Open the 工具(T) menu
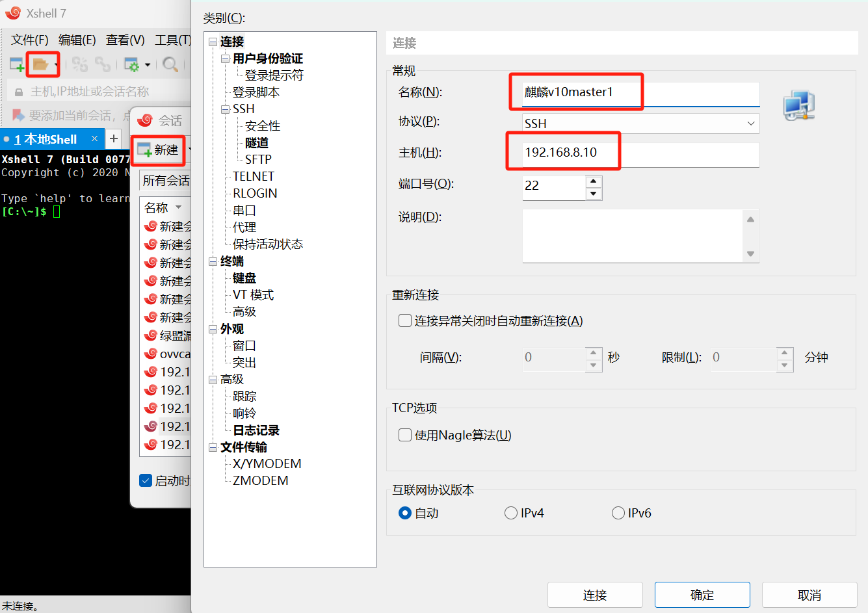The height and width of the screenshot is (613, 868). tap(172, 40)
